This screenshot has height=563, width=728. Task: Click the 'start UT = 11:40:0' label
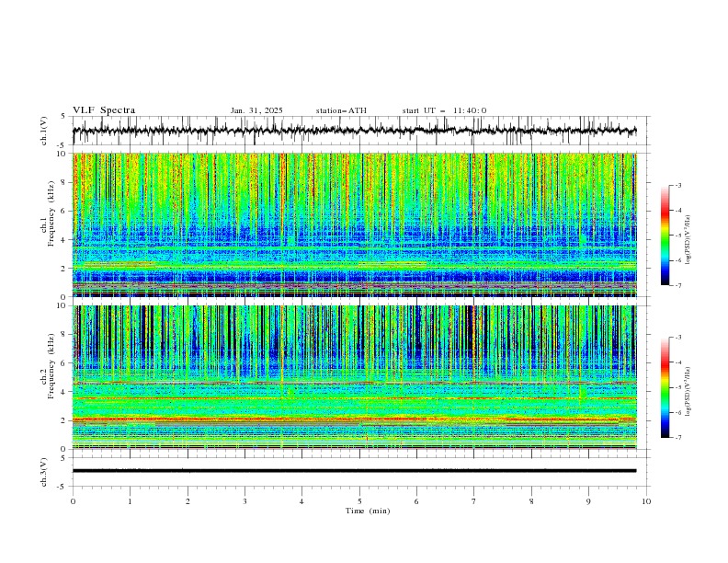(x=444, y=110)
